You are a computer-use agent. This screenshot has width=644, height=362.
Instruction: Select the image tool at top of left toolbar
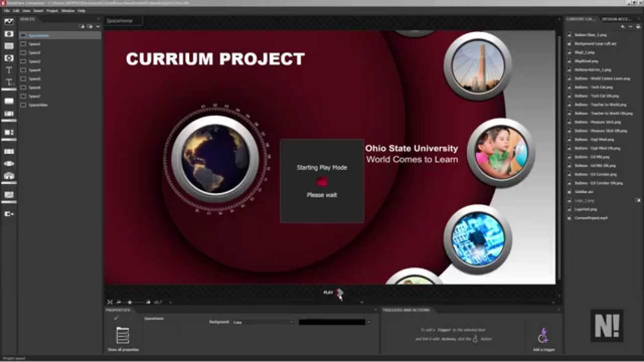coord(9,22)
